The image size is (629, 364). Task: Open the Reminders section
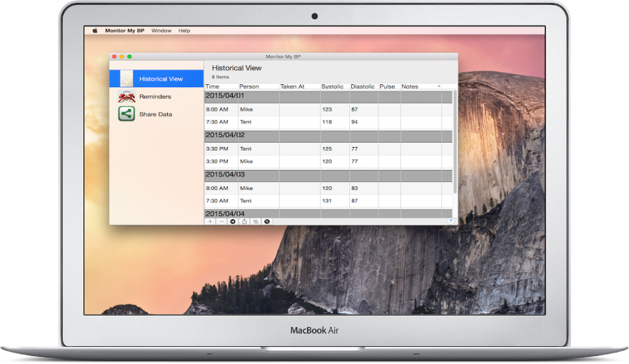[x=156, y=96]
